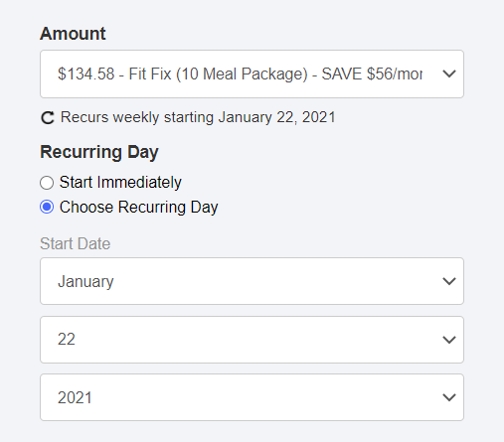Click the chevron on the January dropdown
504x442 pixels.
pyautogui.click(x=449, y=281)
